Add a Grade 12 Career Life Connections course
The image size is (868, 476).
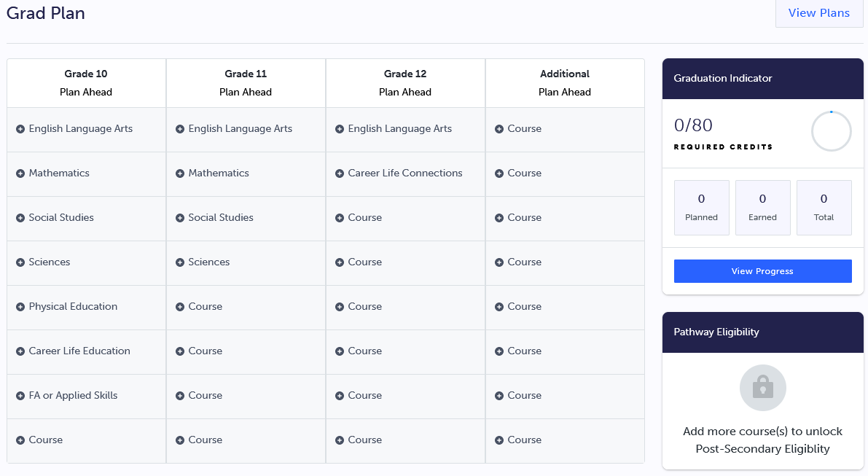point(405,173)
